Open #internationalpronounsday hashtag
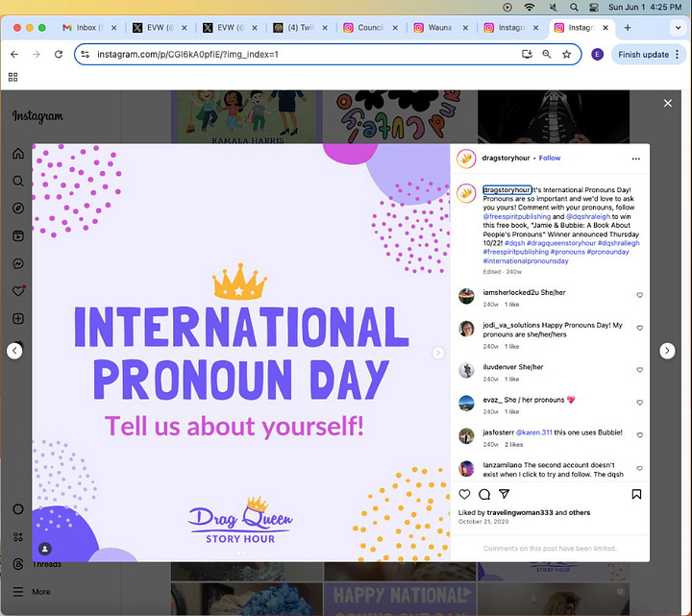This screenshot has width=692, height=616. click(526, 260)
